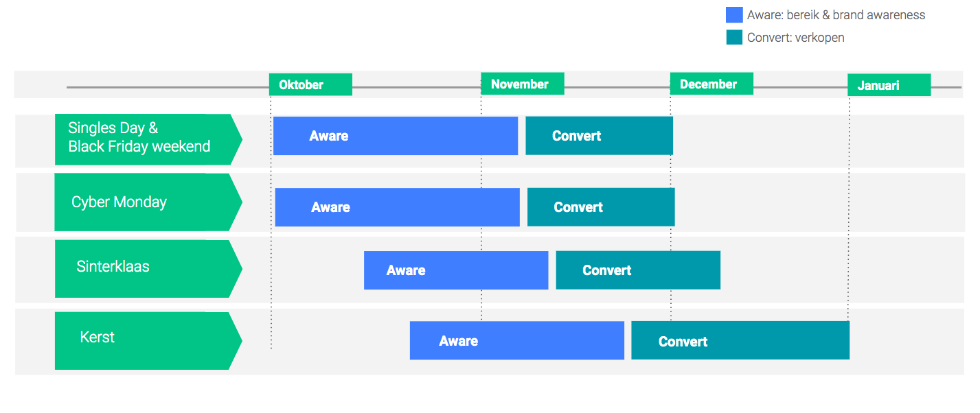Select the Aware bar for Cyber Monday
Screen dimensions: 980x413
[397, 207]
